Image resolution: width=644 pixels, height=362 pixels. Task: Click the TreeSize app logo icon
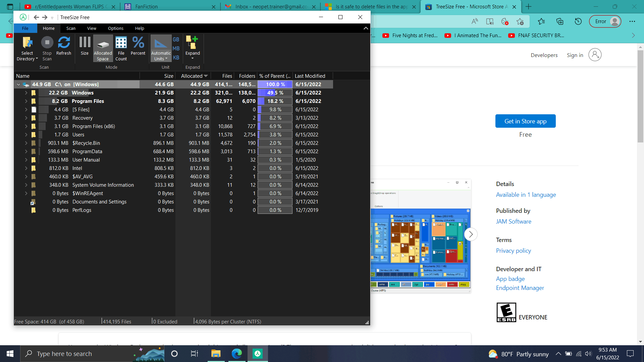click(23, 17)
